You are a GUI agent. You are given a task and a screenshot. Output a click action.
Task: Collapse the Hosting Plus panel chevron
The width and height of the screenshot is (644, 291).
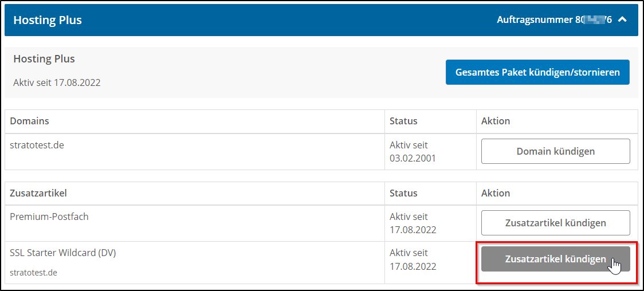click(x=623, y=19)
